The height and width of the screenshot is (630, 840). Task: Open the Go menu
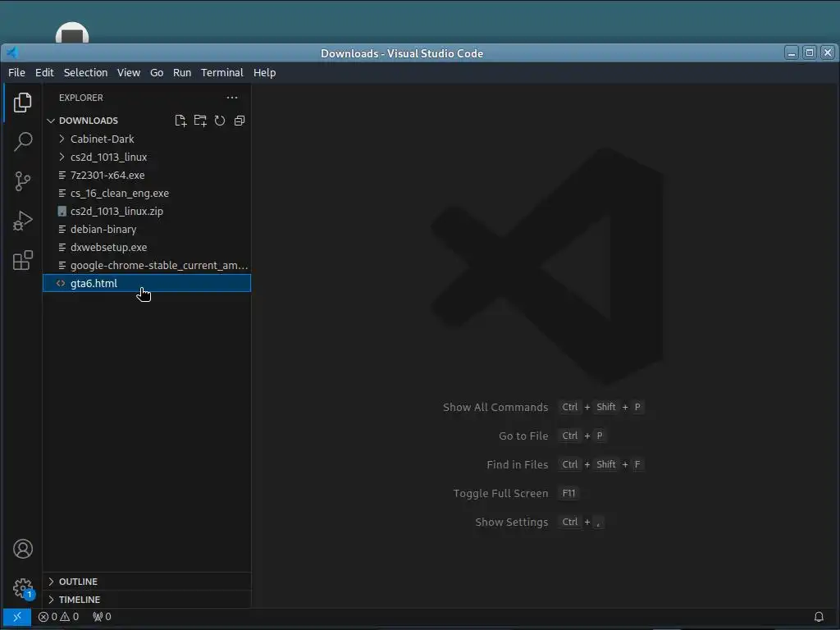click(x=157, y=72)
